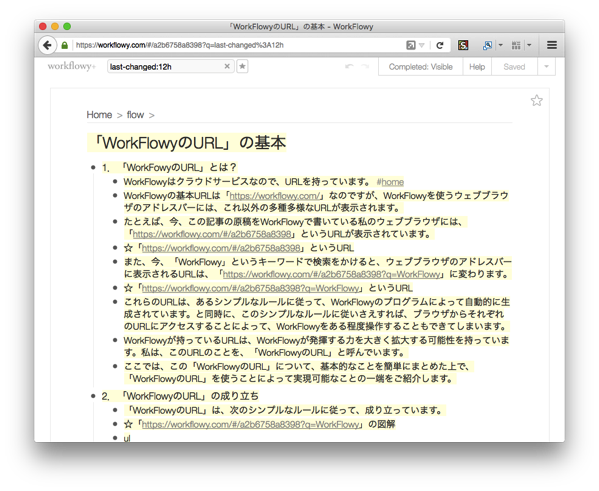This screenshot has height=491, width=599.
Task: Click the workflowy logo
Action: [71, 66]
